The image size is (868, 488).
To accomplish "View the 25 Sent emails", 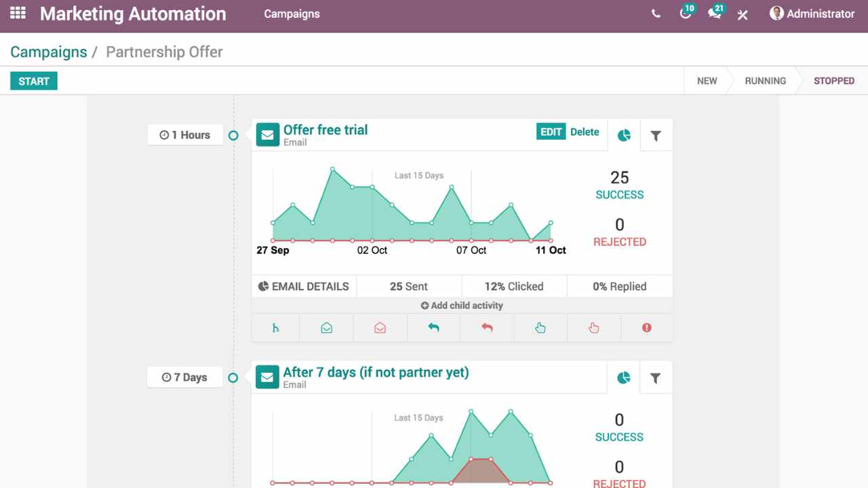I will (409, 286).
